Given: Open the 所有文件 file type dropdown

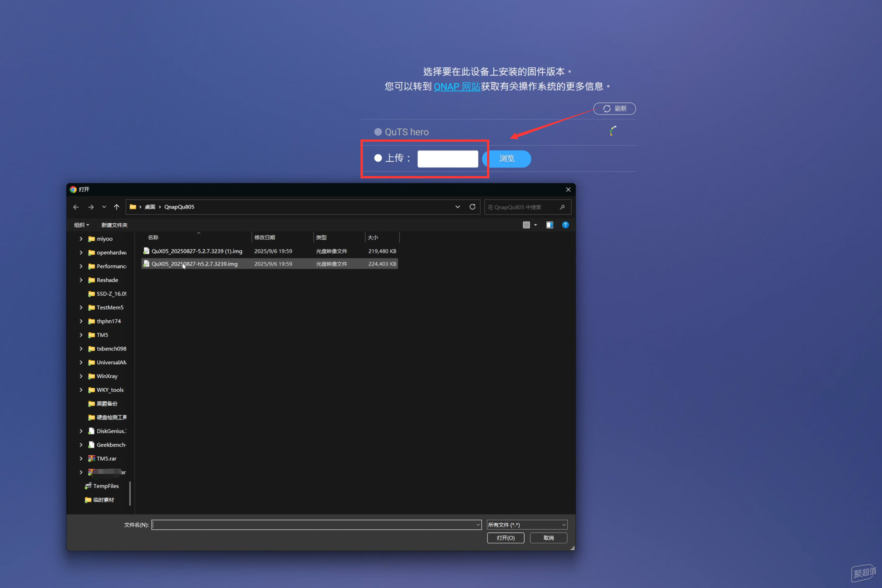Looking at the screenshot, I should (527, 525).
